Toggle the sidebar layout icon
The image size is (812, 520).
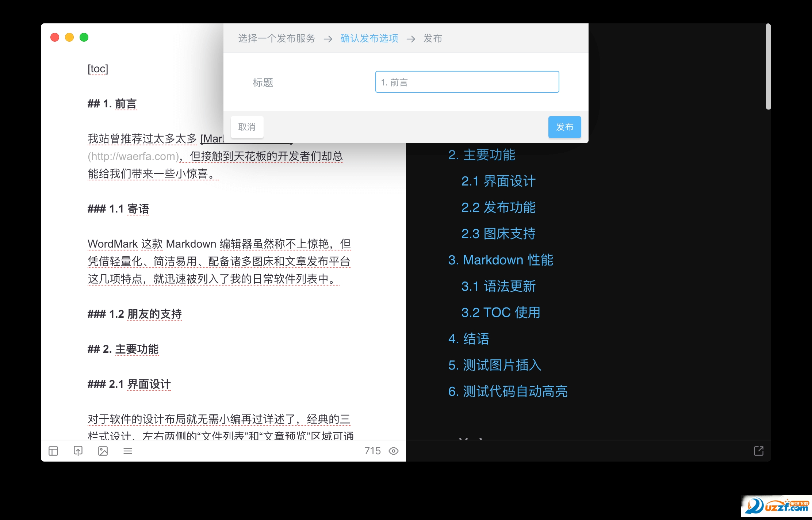[x=53, y=451]
